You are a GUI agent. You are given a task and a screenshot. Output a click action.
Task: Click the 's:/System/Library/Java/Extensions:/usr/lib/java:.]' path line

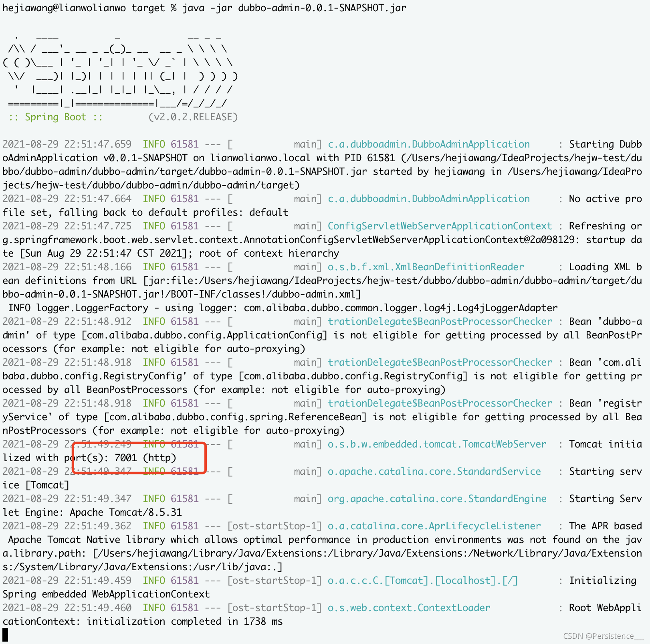coord(143,567)
